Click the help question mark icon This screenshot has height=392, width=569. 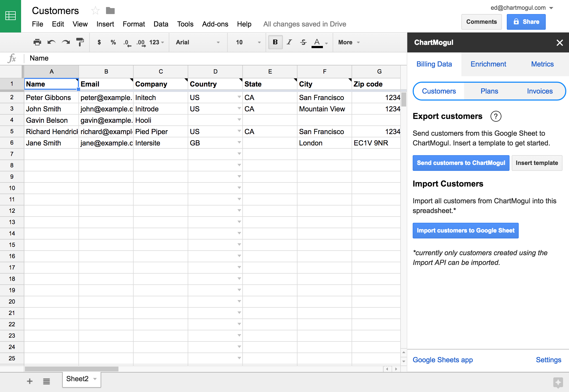(x=496, y=116)
